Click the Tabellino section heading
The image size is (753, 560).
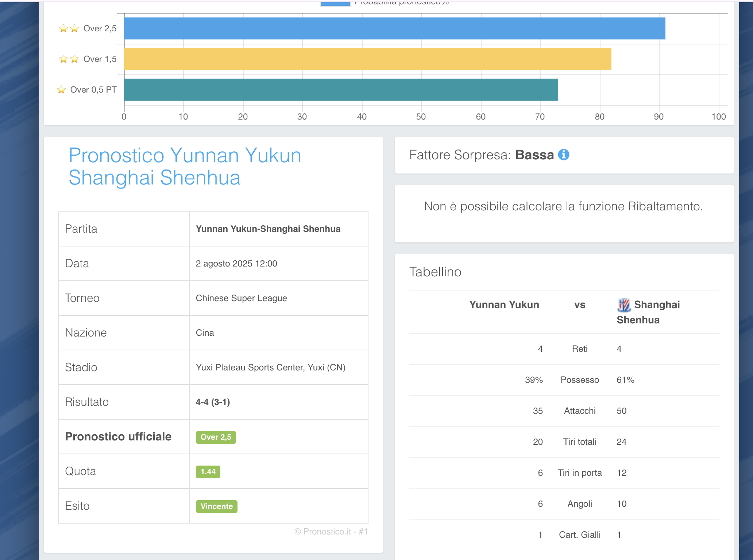[435, 272]
